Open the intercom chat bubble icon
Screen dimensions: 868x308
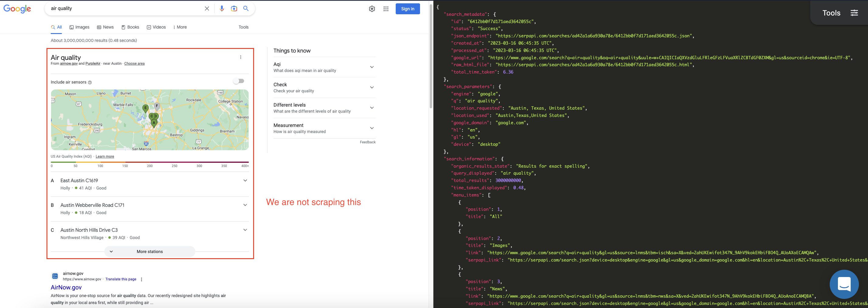tap(844, 284)
